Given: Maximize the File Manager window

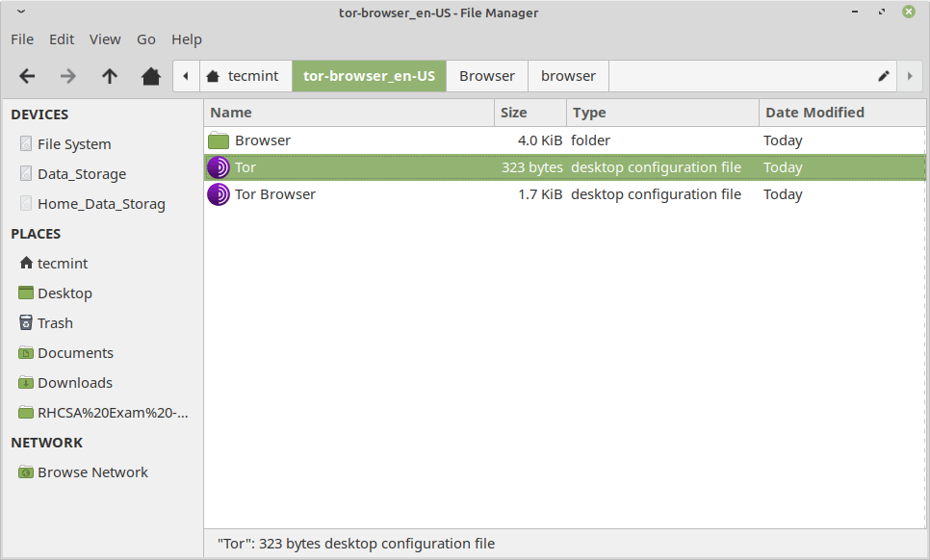Looking at the screenshot, I should click(882, 12).
